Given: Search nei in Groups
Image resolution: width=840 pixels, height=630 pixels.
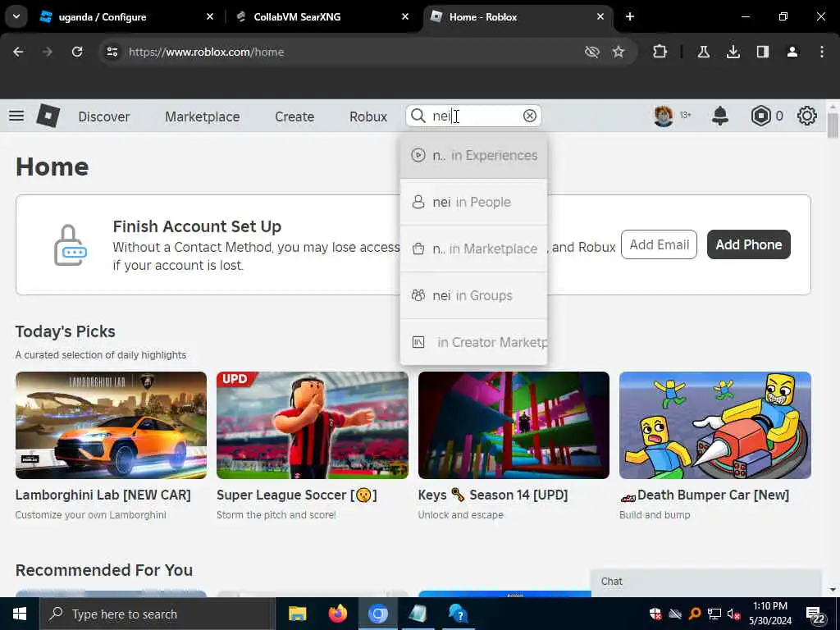Looking at the screenshot, I should tap(473, 295).
